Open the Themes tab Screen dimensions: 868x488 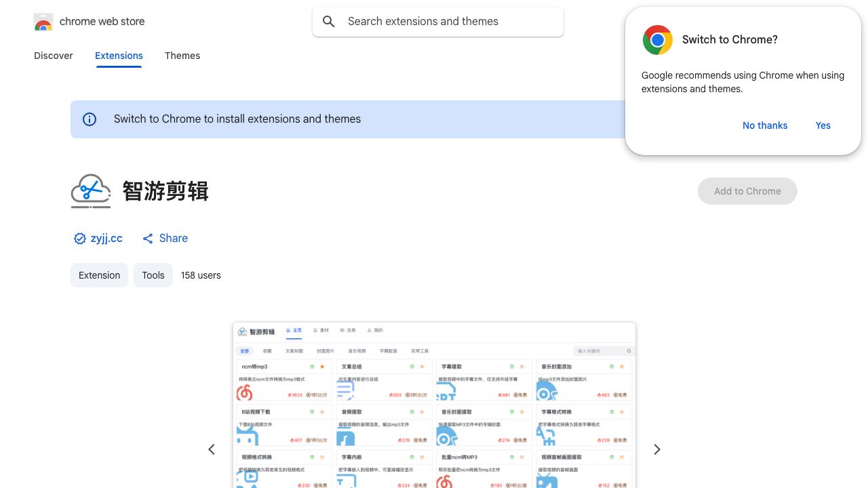coord(182,56)
